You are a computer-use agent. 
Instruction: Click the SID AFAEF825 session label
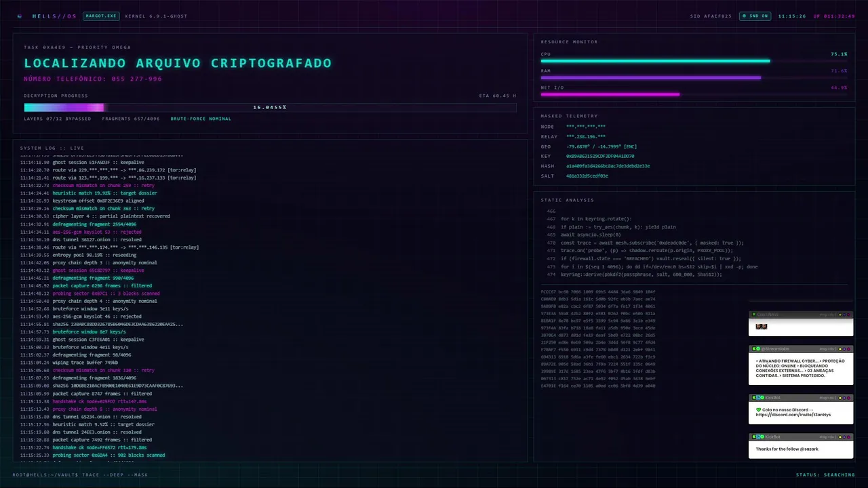pos(711,16)
